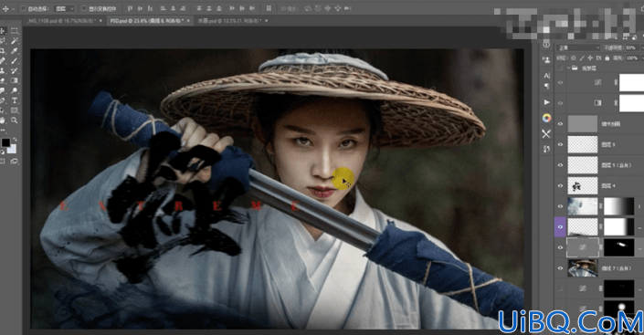Show the hidden layer group via empty eye box
644x335 pixels.
pyautogui.click(x=560, y=68)
